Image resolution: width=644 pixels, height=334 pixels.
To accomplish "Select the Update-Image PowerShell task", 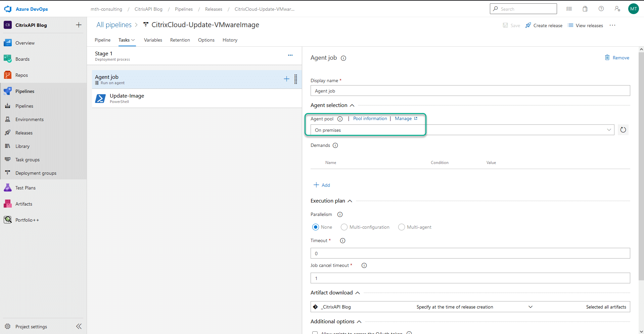I will click(x=197, y=98).
